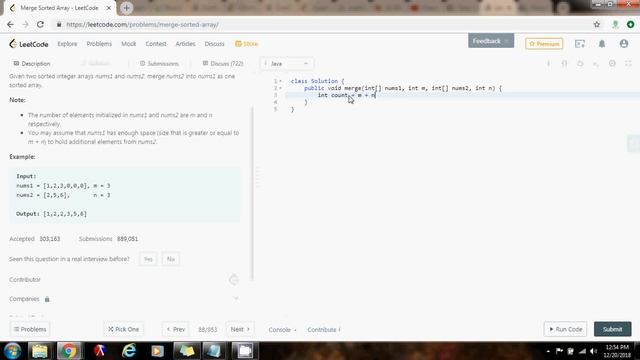Open a new browser tab
640x360 pixels.
pos(126,8)
